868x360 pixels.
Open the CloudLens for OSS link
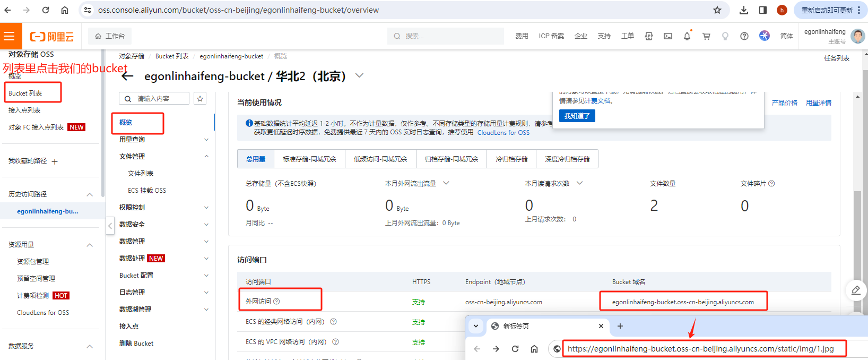click(503, 133)
